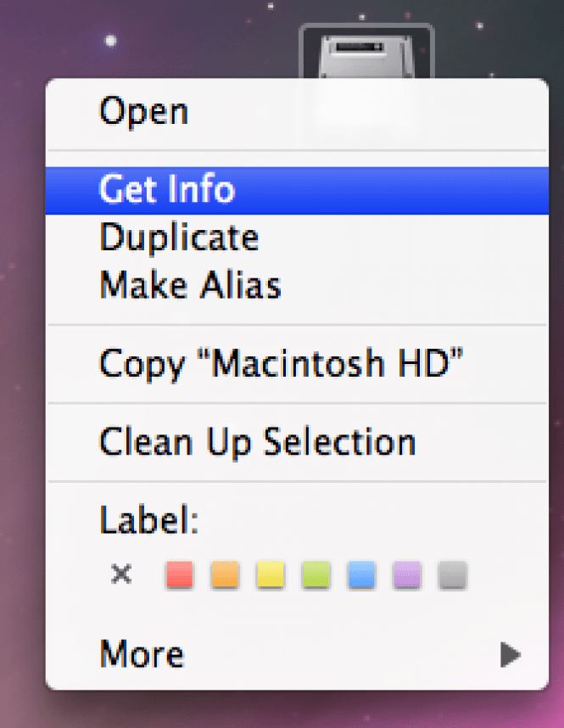This screenshot has height=728, width=564.
Task: Click the Macintosh HD drive icon
Action: point(366,42)
